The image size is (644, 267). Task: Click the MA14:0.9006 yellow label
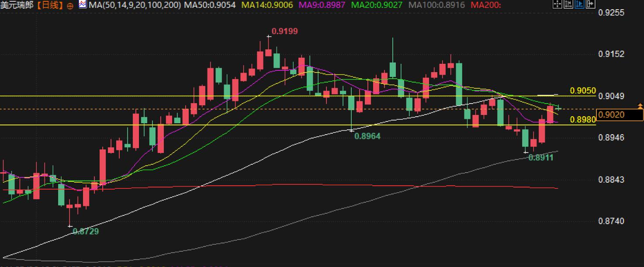(x=267, y=5)
